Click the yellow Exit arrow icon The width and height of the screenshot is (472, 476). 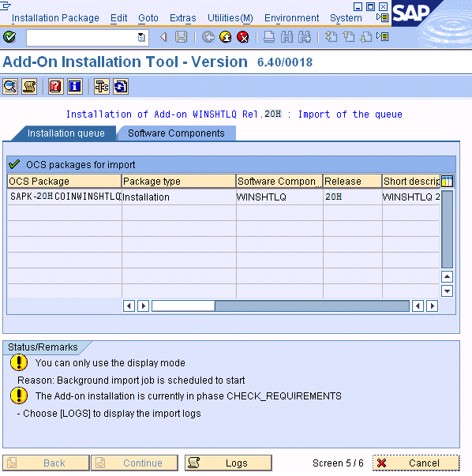point(226,37)
